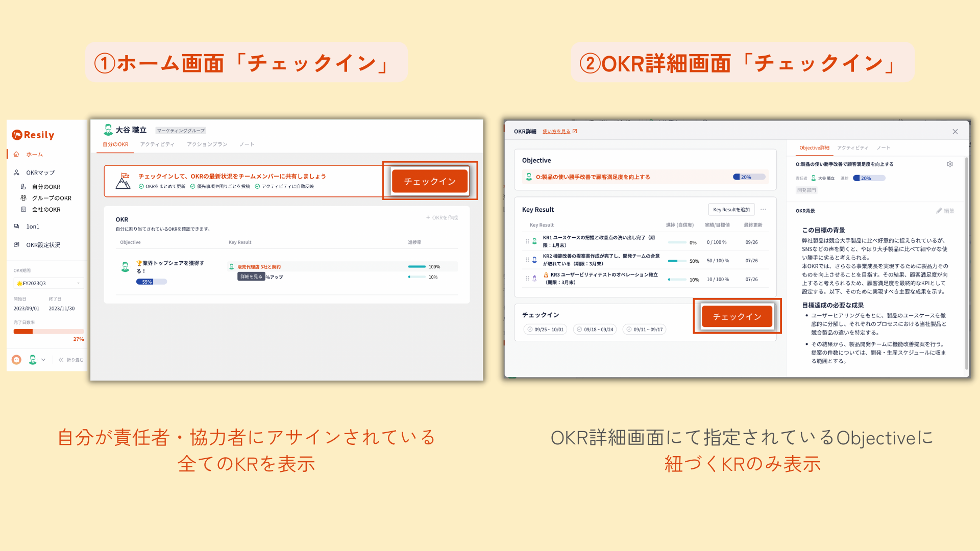The width and height of the screenshot is (980, 551).
Task: Click the KR2 50% progress bar
Action: (x=677, y=261)
